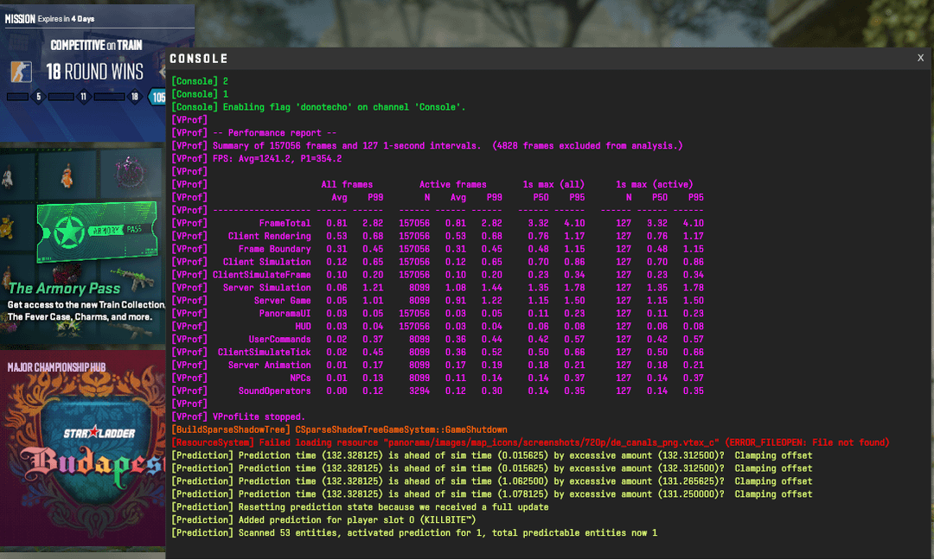Viewport: 934px width, 560px height.
Task: Click the 18 Round Wins mission text
Action: [x=95, y=72]
